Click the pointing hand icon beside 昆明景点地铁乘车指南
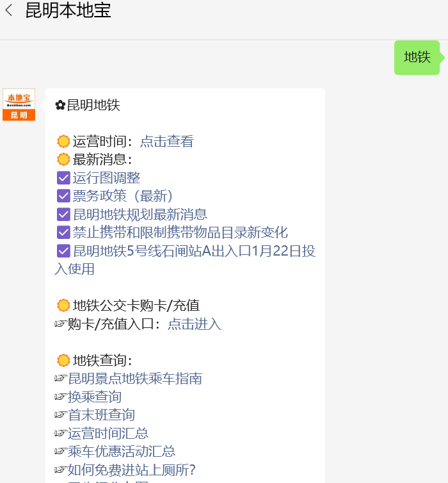This screenshot has width=448, height=483. [x=61, y=379]
